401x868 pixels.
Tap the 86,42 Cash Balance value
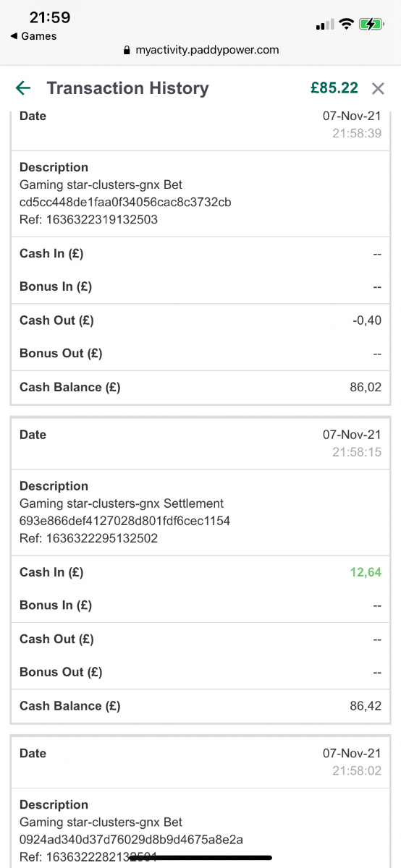[x=366, y=706]
